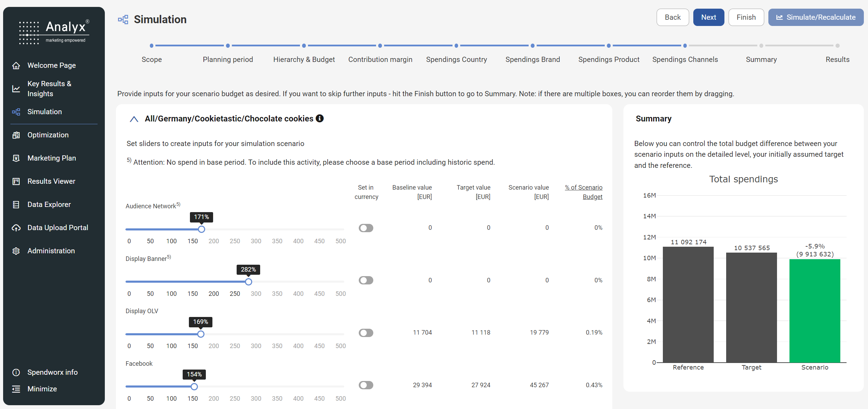Click the green Scenario bar in chart
Viewport: 868px width, 409px height.
(x=814, y=311)
